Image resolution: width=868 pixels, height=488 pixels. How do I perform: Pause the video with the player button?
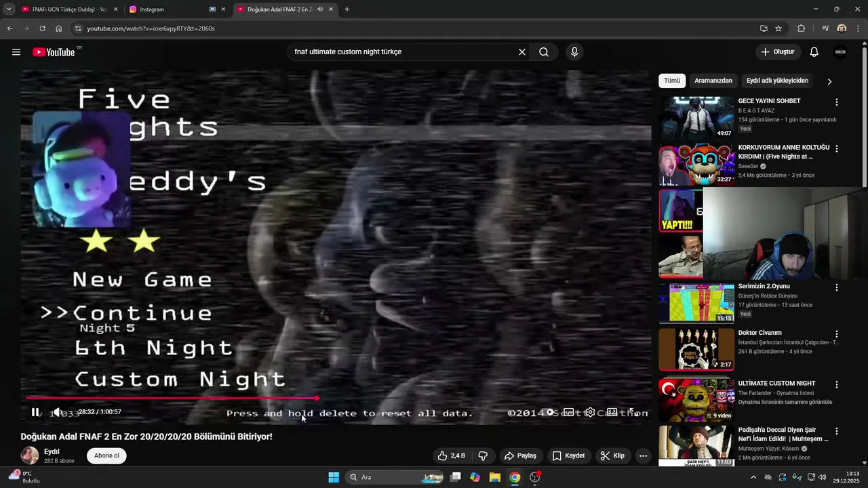point(35,412)
